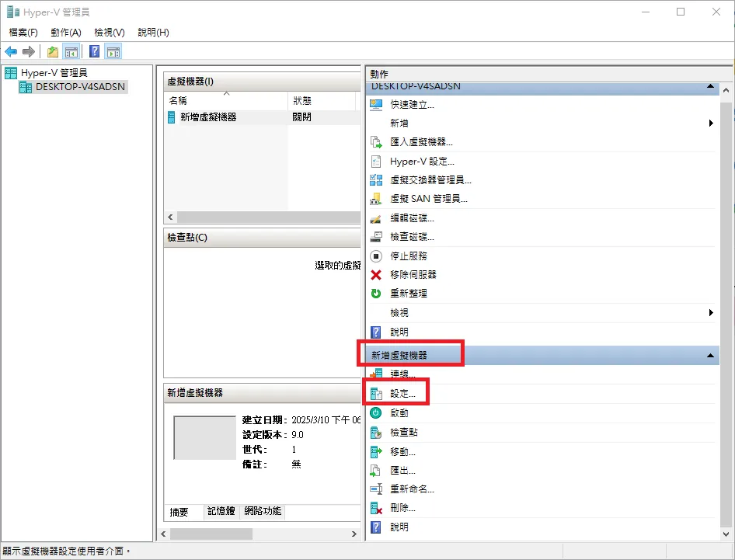
Task: Open the VM 設定 settings icon
Action: tap(376, 394)
